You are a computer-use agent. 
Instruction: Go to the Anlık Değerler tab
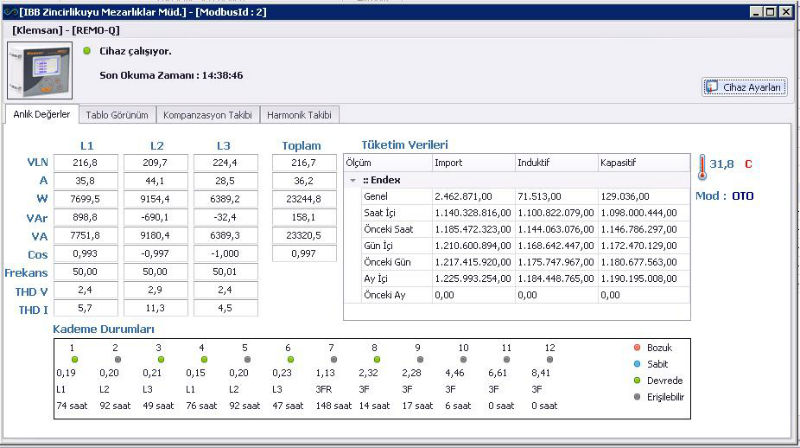point(41,115)
